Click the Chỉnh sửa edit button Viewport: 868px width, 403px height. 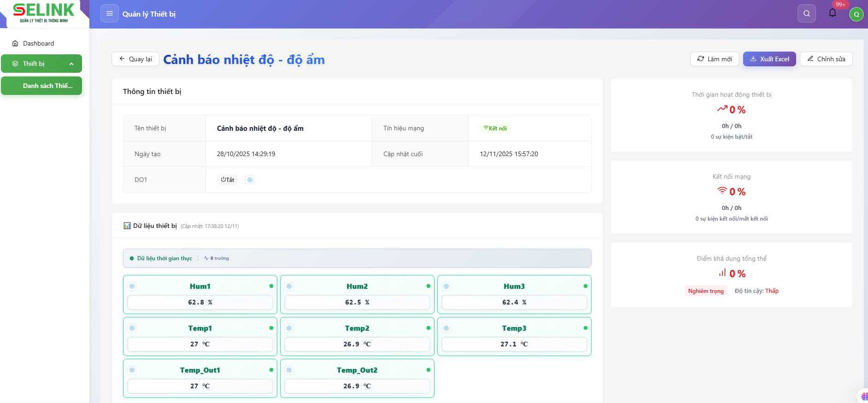point(826,59)
